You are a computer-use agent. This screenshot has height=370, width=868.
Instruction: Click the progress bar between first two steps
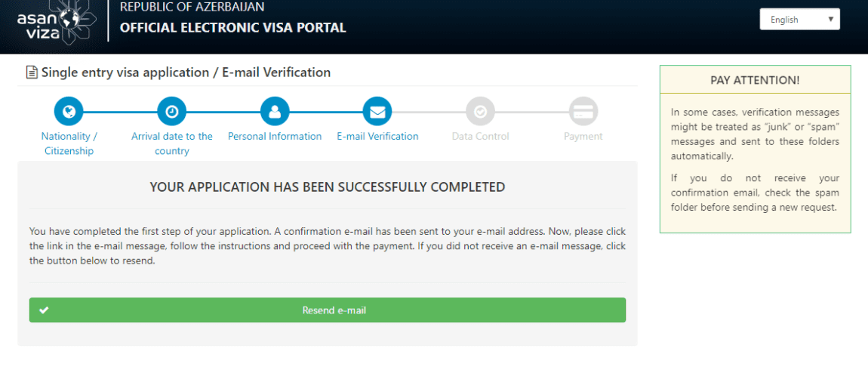point(120,111)
